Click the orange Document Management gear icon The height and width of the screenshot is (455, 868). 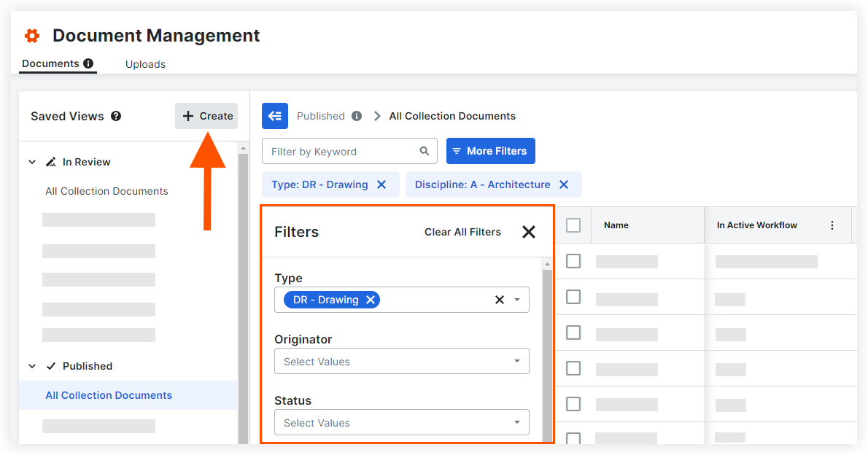click(32, 36)
